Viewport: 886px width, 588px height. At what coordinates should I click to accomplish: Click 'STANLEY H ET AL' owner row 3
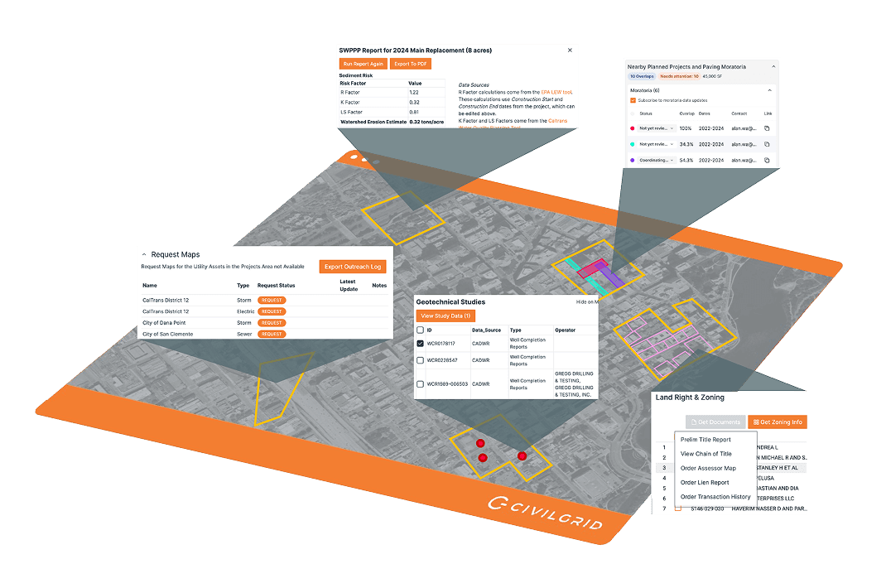click(778, 468)
